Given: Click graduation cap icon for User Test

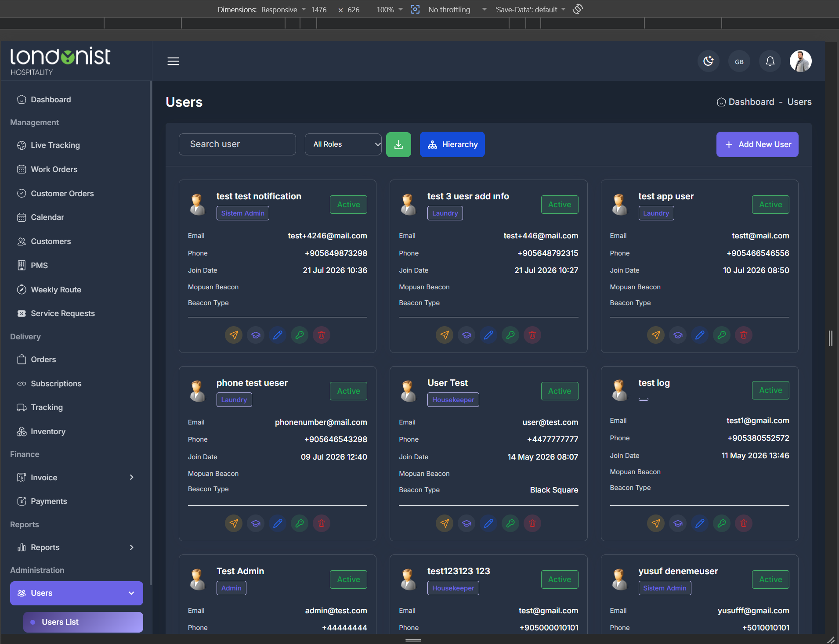Looking at the screenshot, I should [x=467, y=523].
